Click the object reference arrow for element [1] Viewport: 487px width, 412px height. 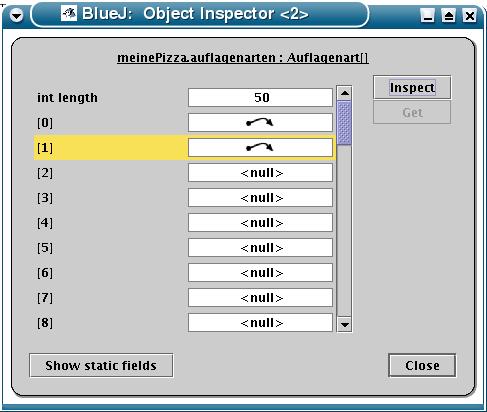click(260, 147)
